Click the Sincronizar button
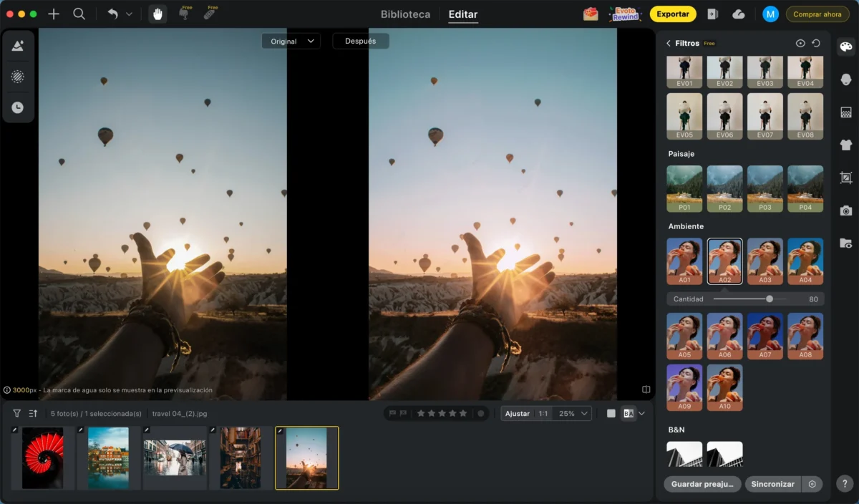The width and height of the screenshot is (859, 504). click(x=772, y=484)
